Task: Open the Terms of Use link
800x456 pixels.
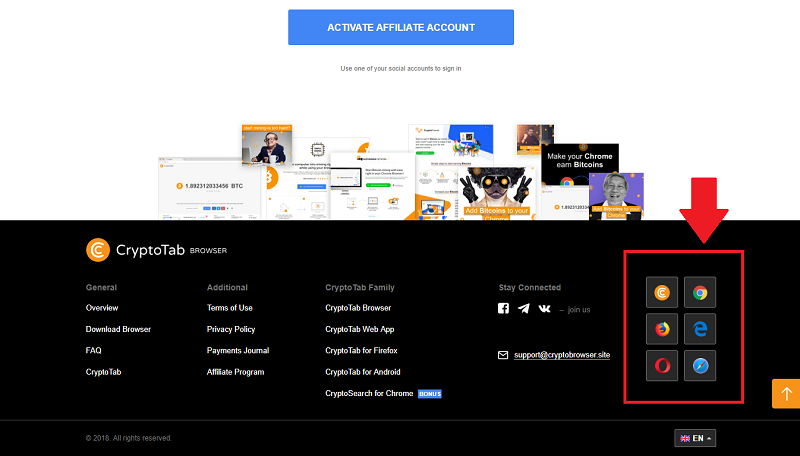Action: (x=230, y=308)
